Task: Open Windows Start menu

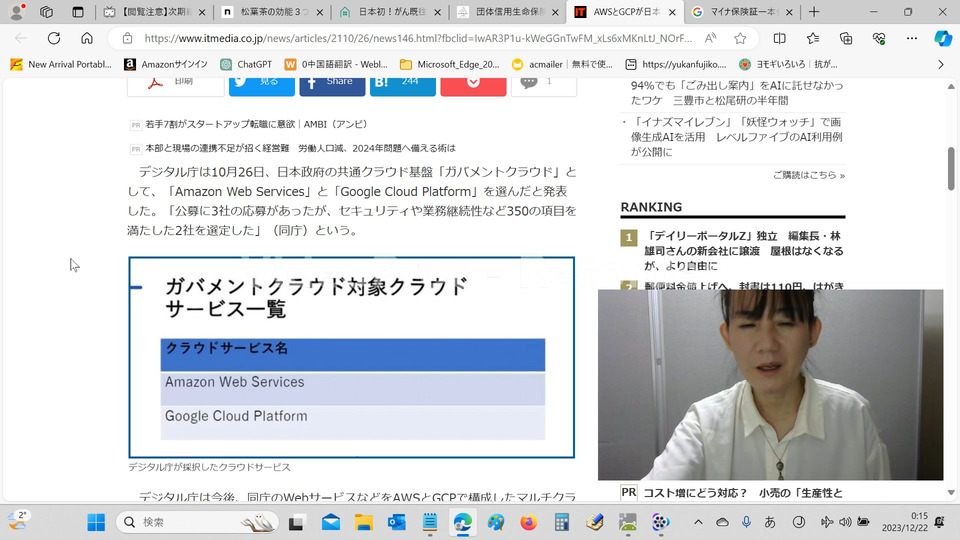Action: click(x=96, y=522)
